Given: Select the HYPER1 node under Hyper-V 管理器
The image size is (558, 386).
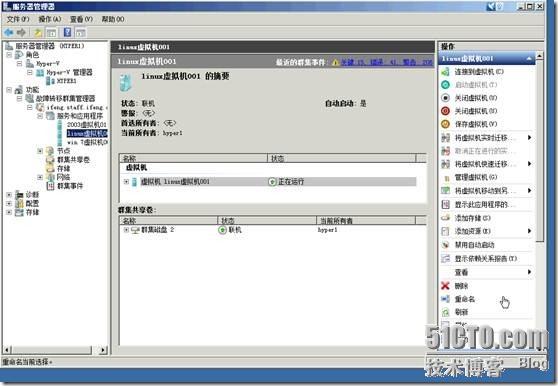Looking at the screenshot, I should [x=67, y=81].
